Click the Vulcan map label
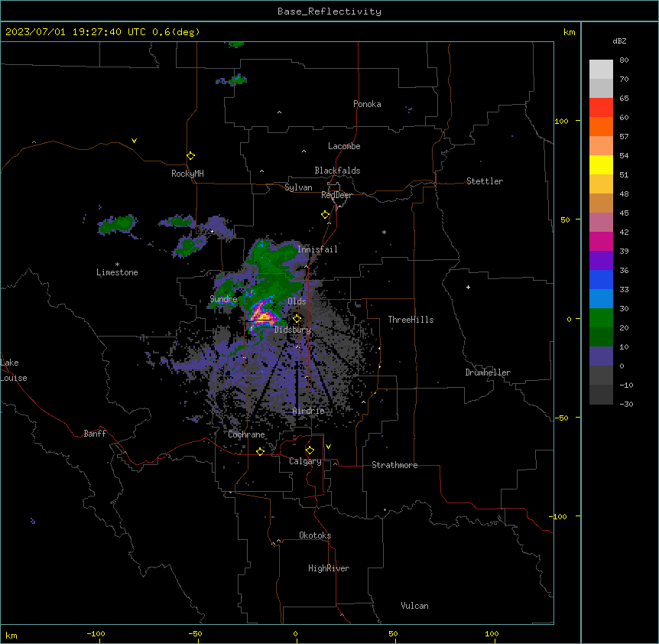659x644 pixels. click(x=414, y=606)
